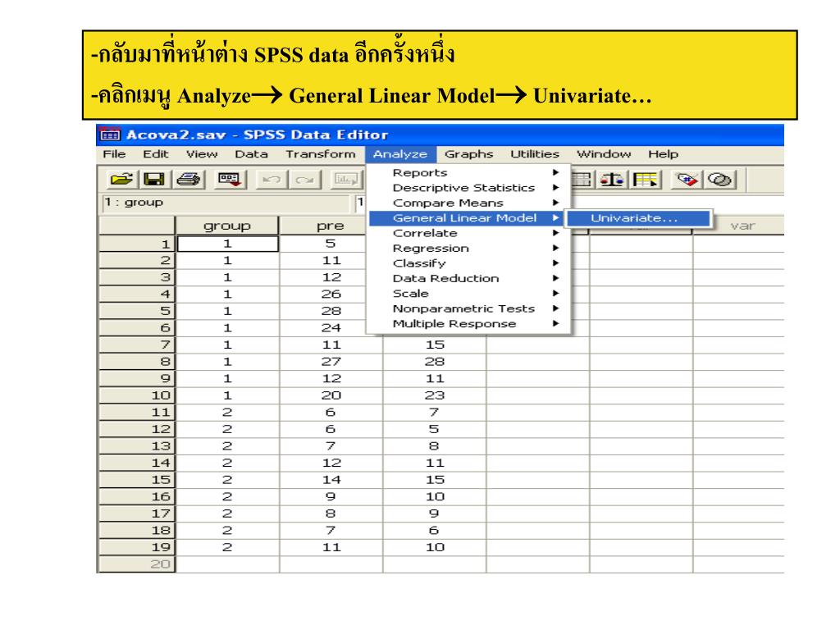Click the pre value 9 in row 16

[331, 496]
